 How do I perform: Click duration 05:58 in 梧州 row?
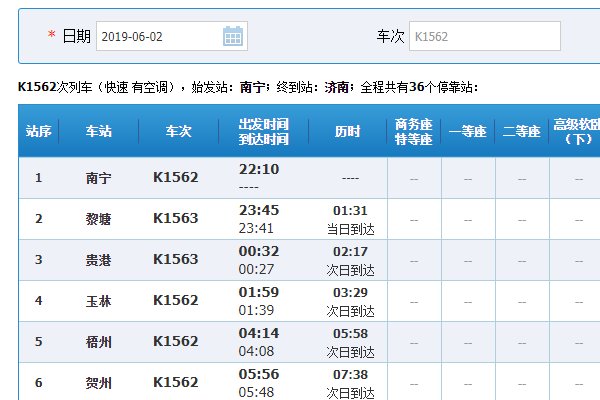click(350, 333)
